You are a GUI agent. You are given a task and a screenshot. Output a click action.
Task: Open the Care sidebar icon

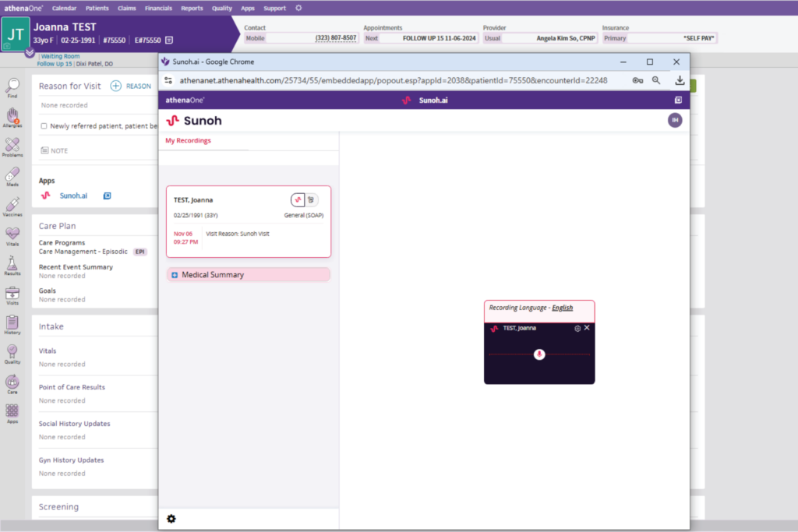coord(12,383)
